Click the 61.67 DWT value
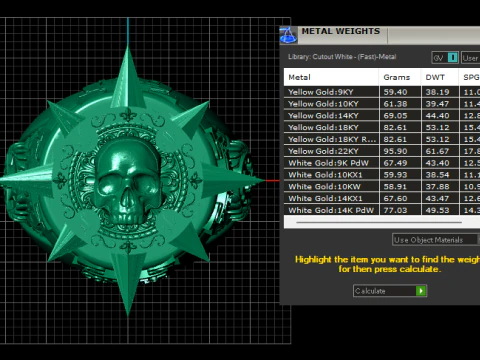The image size is (480, 360). point(438,151)
